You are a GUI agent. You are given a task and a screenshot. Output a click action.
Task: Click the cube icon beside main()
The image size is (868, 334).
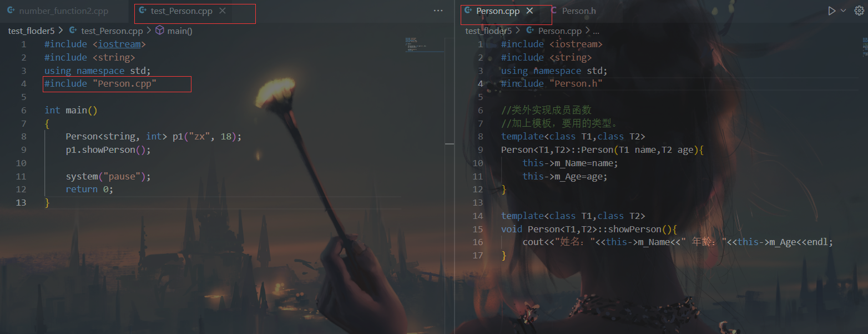pyautogui.click(x=160, y=31)
